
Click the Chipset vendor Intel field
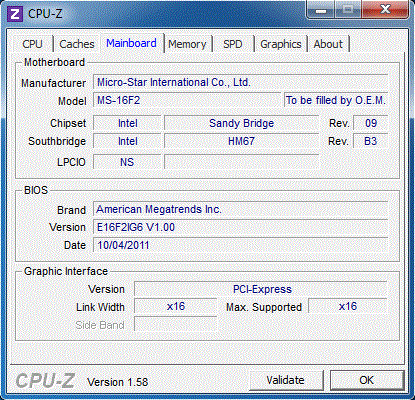coord(127,123)
